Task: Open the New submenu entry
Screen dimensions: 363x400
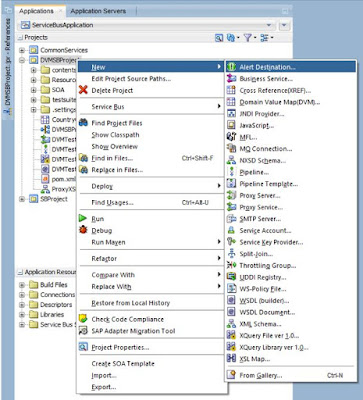Action: pyautogui.click(x=151, y=67)
